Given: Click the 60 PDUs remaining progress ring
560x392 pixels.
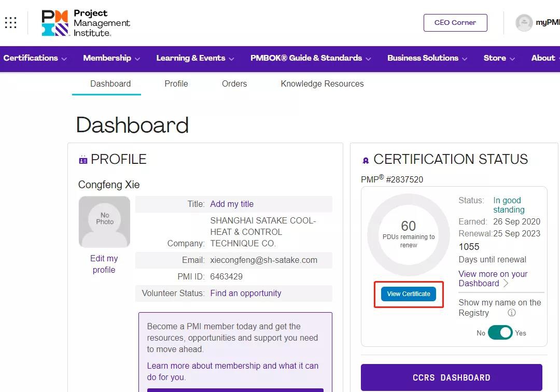Looking at the screenshot, I should coord(409,235).
